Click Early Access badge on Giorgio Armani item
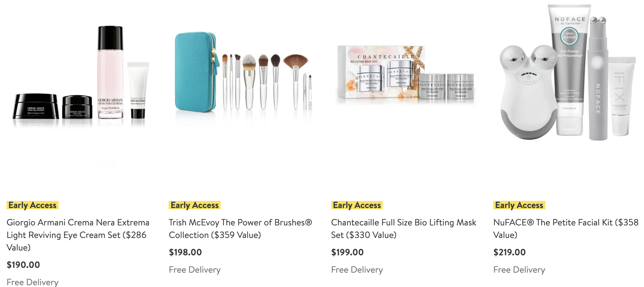 point(33,205)
